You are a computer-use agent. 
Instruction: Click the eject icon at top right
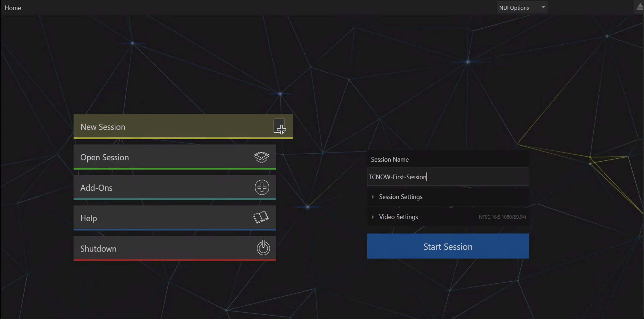640,6
